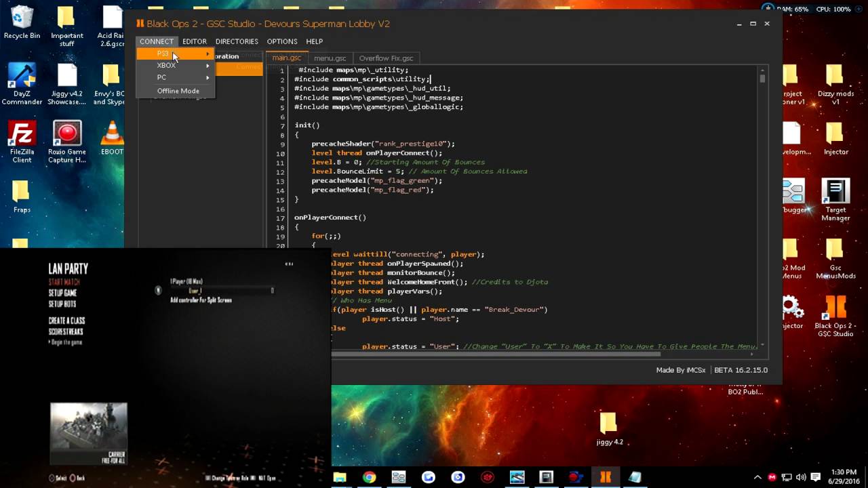868x488 pixels.
Task: Launch DayZ Commander desktop shortcut
Action: pos(22,85)
